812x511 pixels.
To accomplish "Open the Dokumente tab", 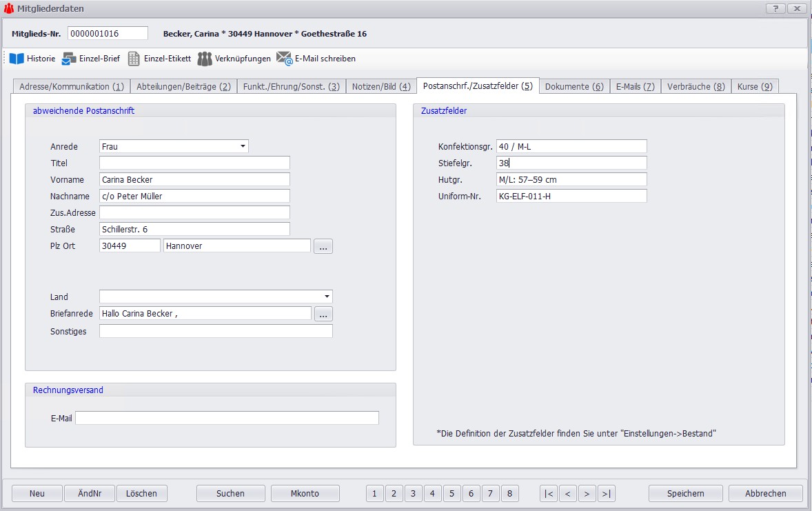I will coord(574,86).
